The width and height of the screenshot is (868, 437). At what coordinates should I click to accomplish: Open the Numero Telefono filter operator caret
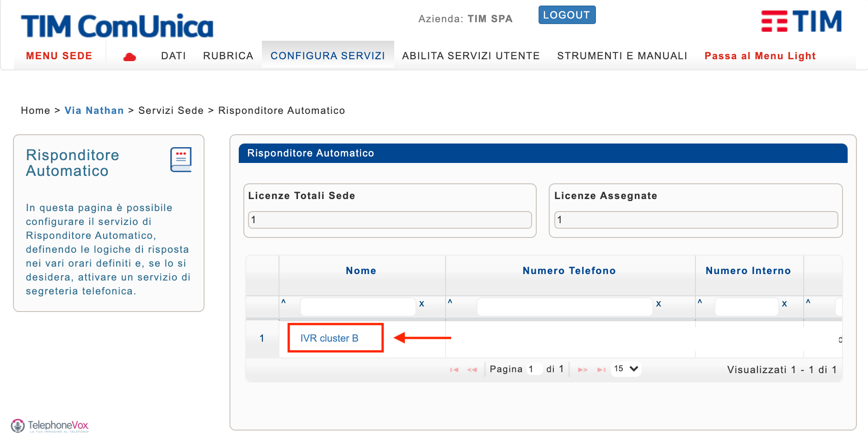click(450, 302)
